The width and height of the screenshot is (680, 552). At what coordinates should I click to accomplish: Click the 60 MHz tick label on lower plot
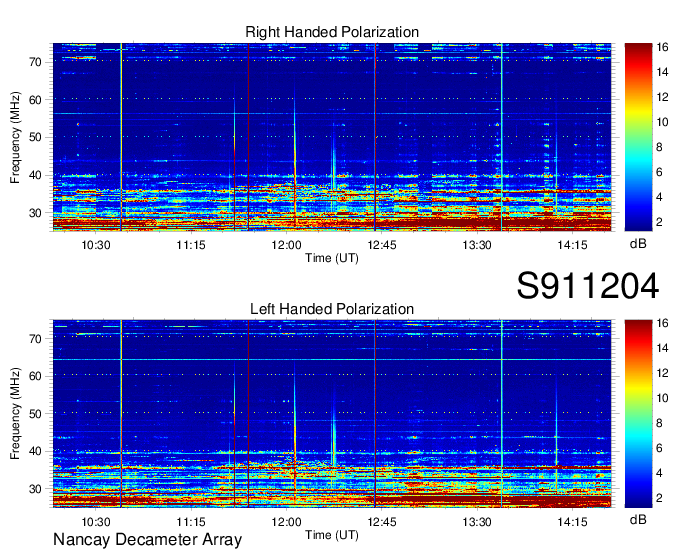(36, 376)
